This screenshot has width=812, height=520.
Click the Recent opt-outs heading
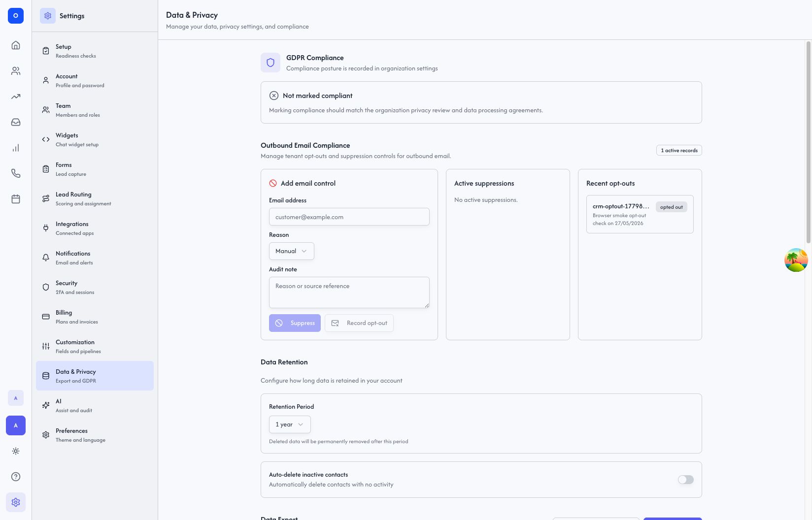(610, 183)
